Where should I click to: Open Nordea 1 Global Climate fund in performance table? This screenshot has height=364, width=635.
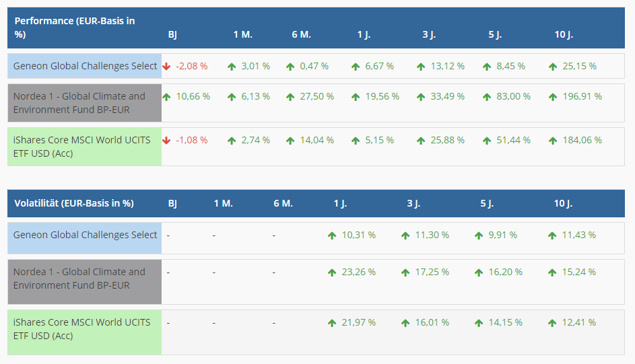pyautogui.click(x=79, y=103)
